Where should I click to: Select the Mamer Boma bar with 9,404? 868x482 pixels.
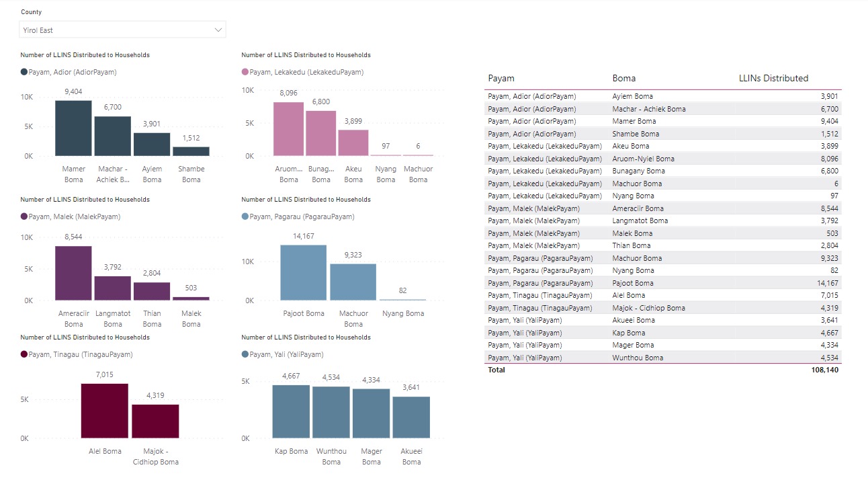coord(73,128)
